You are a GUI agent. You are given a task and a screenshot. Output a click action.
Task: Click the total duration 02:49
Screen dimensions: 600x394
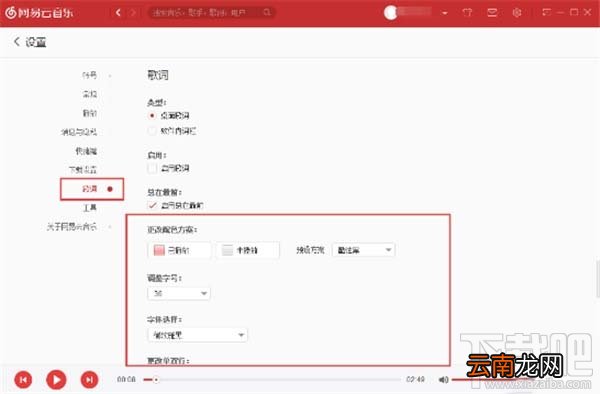click(415, 379)
